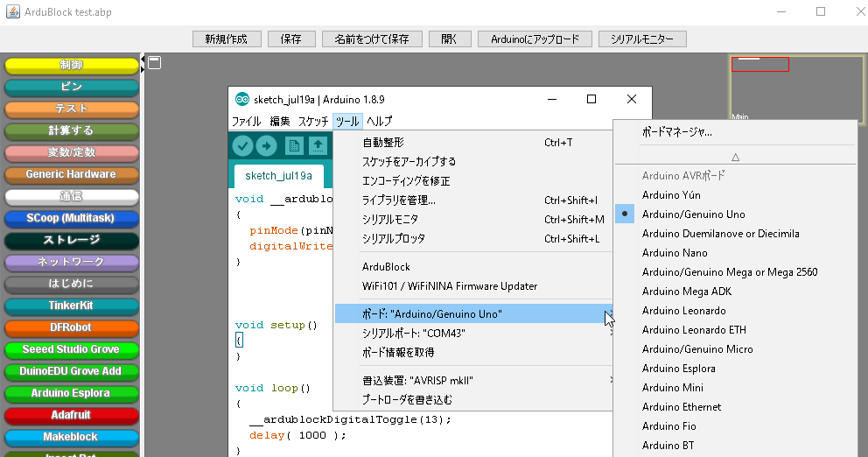
Task: Select Arduino Duemilanove or Diecimila board
Action: coord(735,233)
